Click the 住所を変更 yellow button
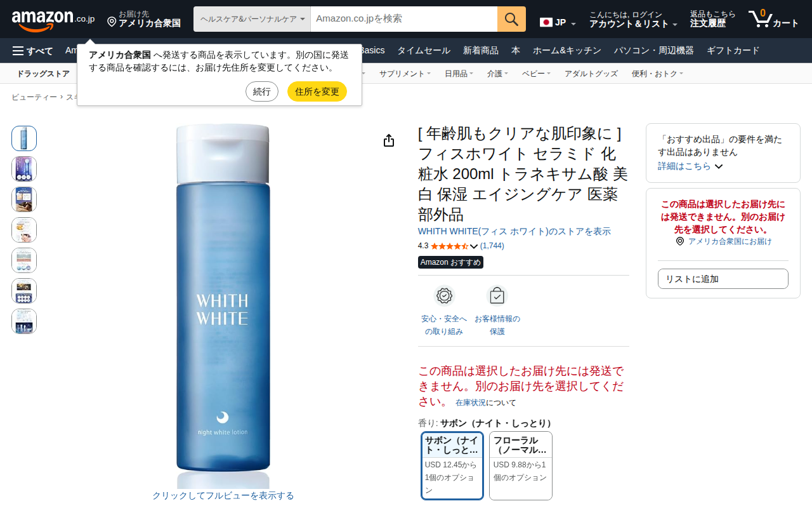The image size is (812, 508). [x=317, y=91]
